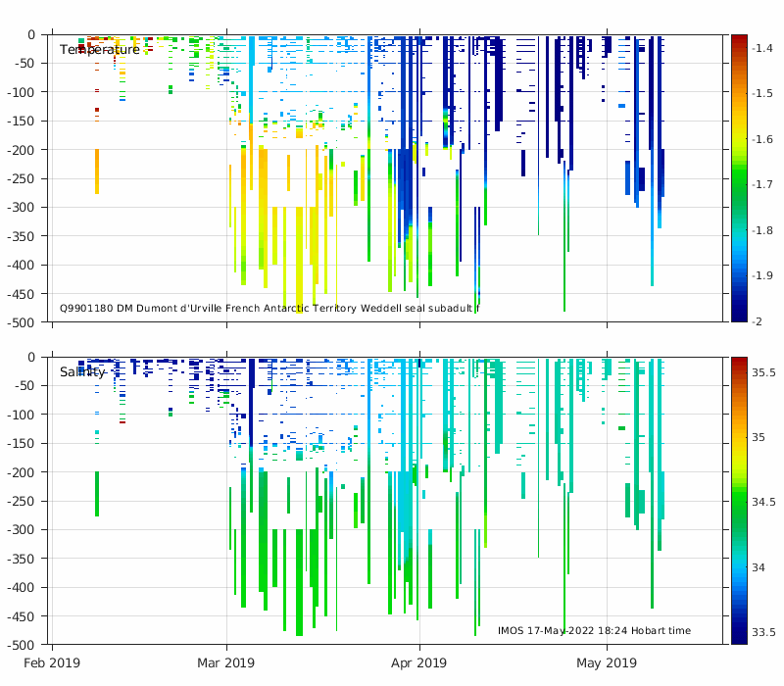This screenshot has width=784, height=686.
Task: Click the Salinity plot title label
Action: [82, 372]
